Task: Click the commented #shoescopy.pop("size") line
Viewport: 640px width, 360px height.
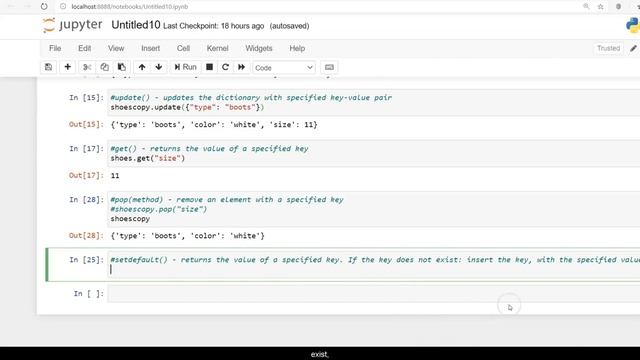Action: 159,209
